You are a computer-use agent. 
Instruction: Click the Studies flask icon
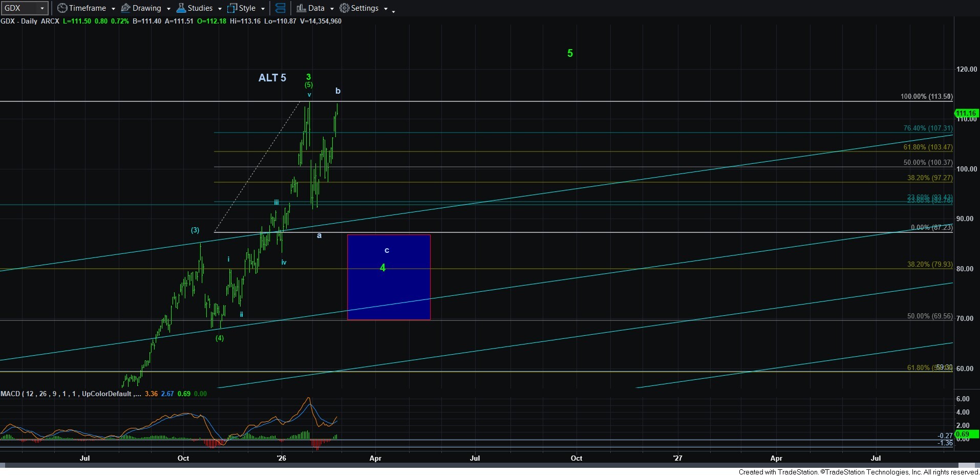(181, 8)
